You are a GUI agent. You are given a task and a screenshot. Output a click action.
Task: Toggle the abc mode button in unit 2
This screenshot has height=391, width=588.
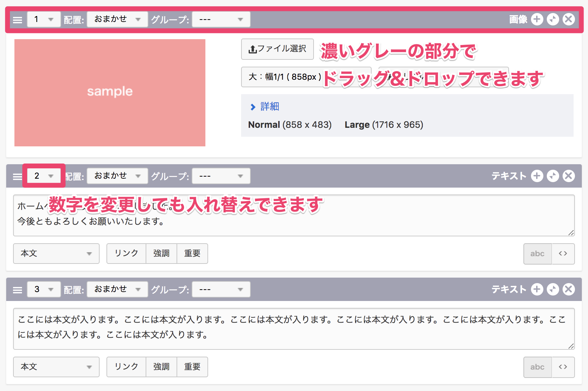(x=537, y=254)
